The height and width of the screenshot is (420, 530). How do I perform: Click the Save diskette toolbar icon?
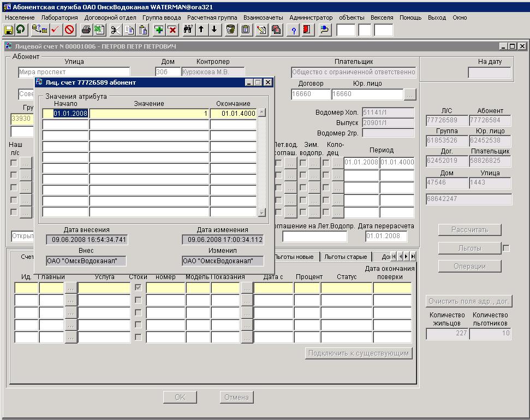9,30
